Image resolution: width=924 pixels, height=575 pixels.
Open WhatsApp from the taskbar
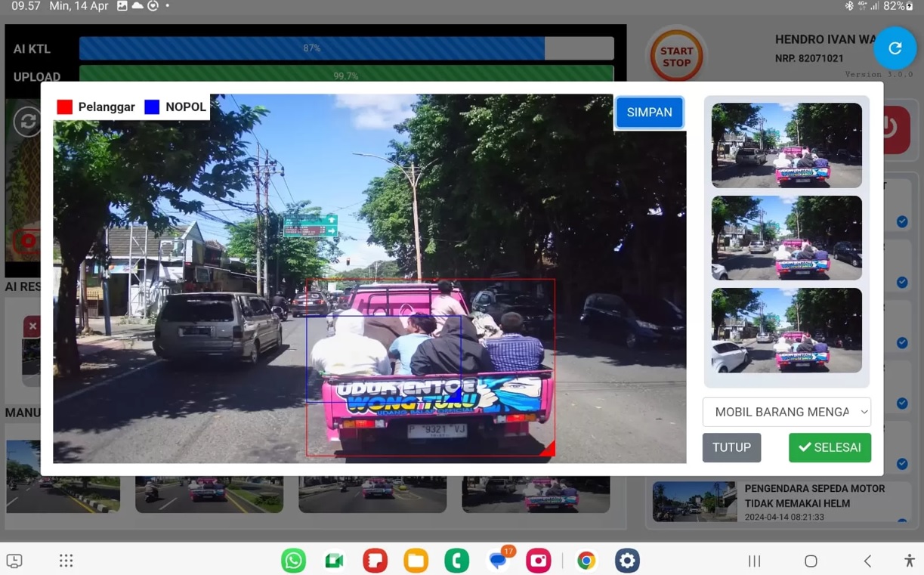[293, 561]
